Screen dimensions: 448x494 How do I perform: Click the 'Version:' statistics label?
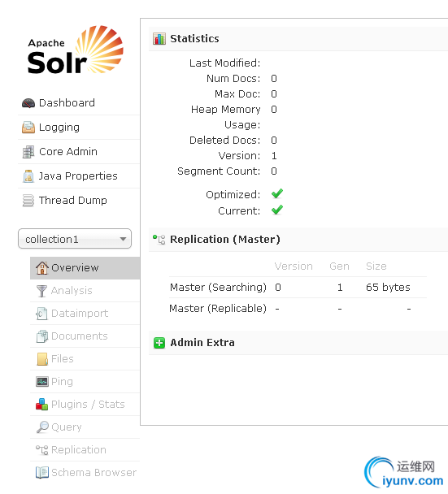coord(239,156)
